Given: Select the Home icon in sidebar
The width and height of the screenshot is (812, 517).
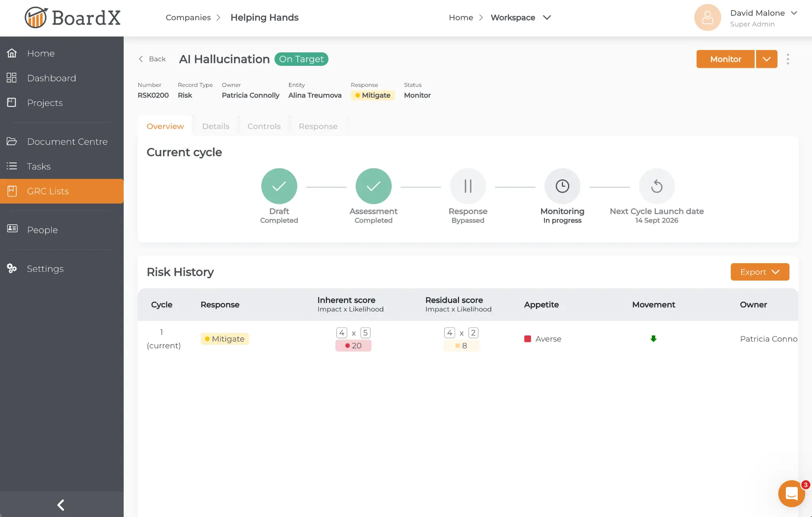Looking at the screenshot, I should tap(12, 53).
